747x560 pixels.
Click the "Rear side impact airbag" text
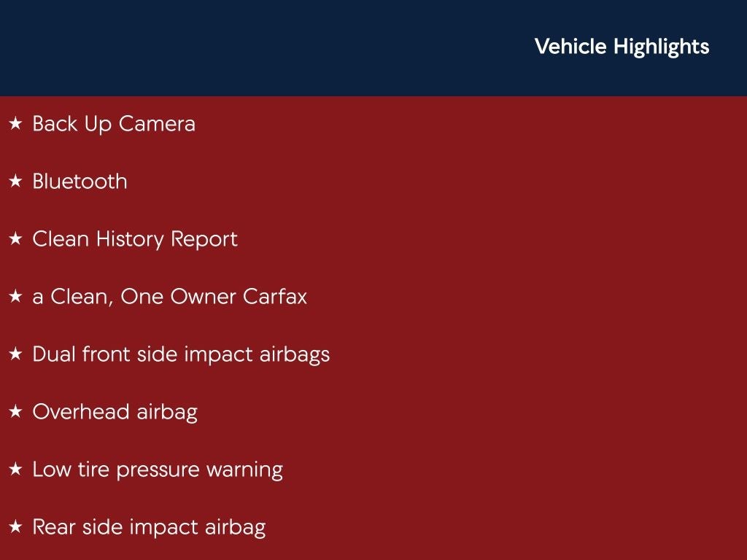(149, 527)
